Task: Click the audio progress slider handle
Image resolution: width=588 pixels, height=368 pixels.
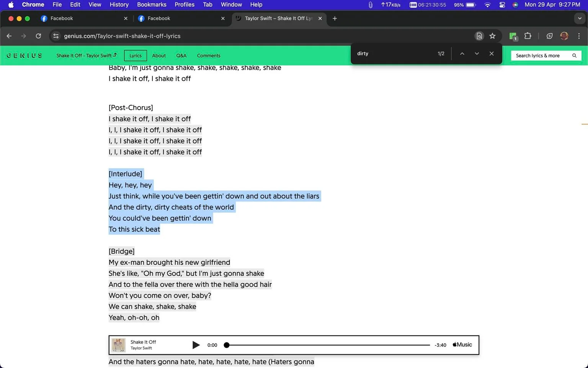Action: 227,345
